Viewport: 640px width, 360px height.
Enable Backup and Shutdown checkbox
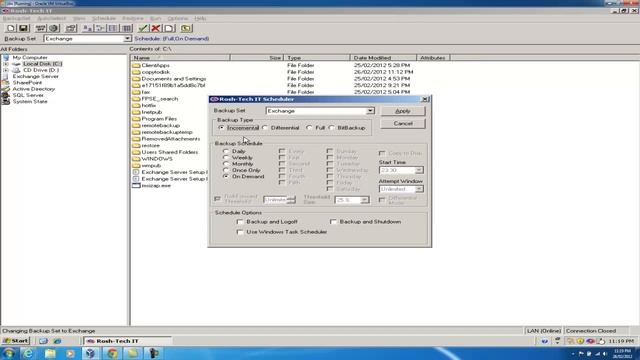pyautogui.click(x=333, y=222)
